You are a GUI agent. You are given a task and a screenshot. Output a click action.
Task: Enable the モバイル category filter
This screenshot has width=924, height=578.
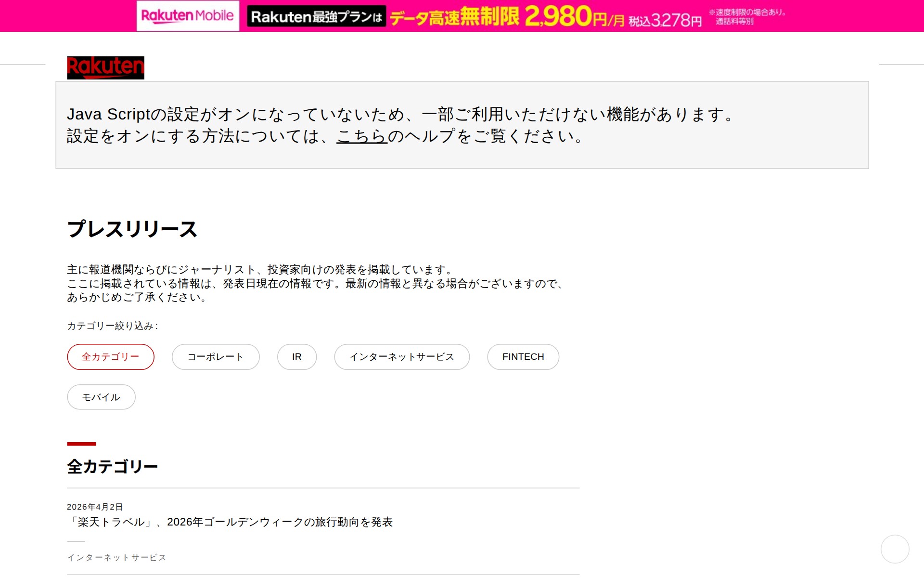[101, 397]
